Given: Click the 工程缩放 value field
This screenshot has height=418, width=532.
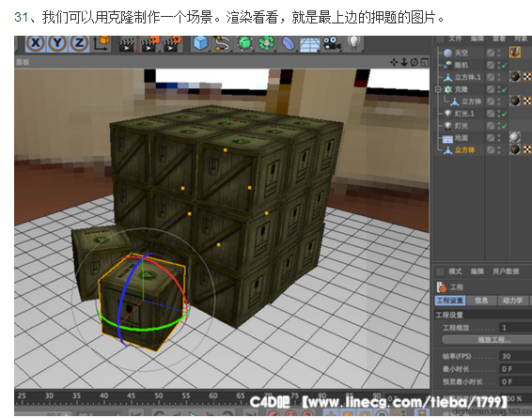Looking at the screenshot, I should tap(515, 328).
